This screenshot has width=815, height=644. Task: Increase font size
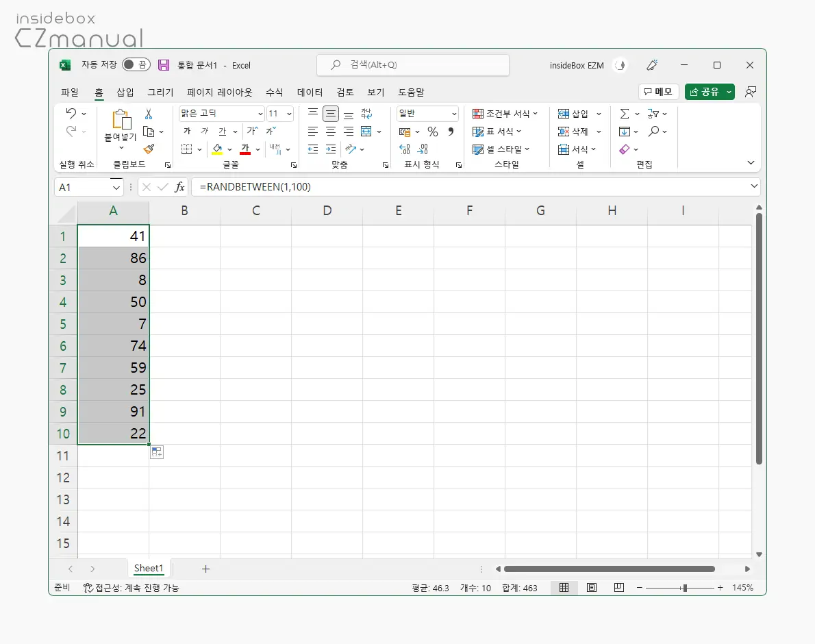pos(252,131)
